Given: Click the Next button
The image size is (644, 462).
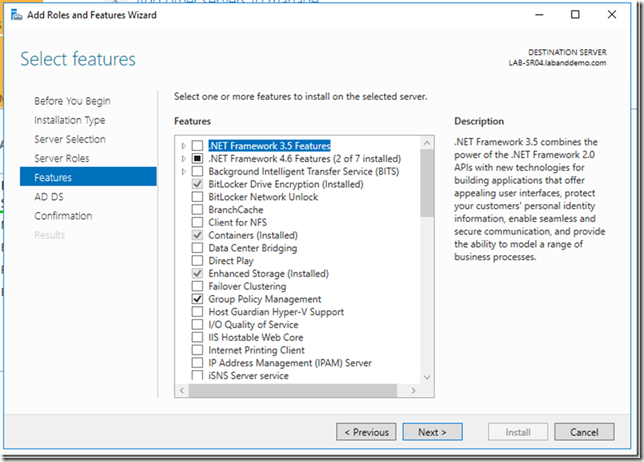Looking at the screenshot, I should pos(432,432).
